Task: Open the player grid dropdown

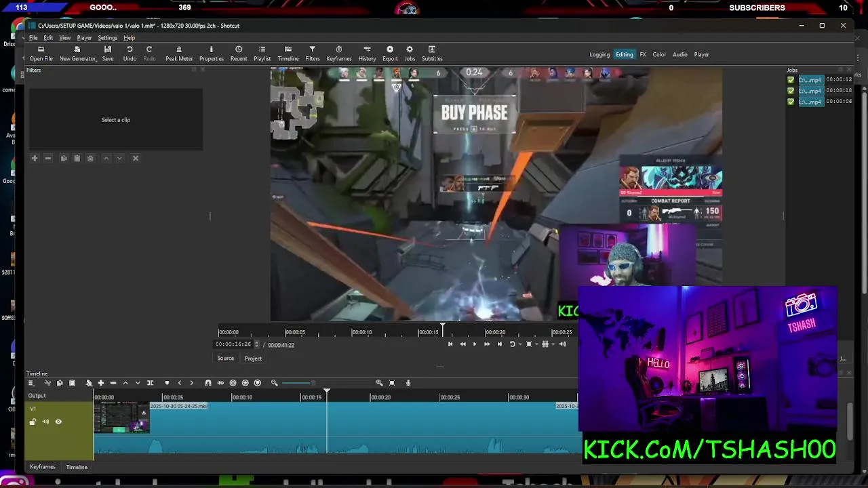Action: coord(553,344)
